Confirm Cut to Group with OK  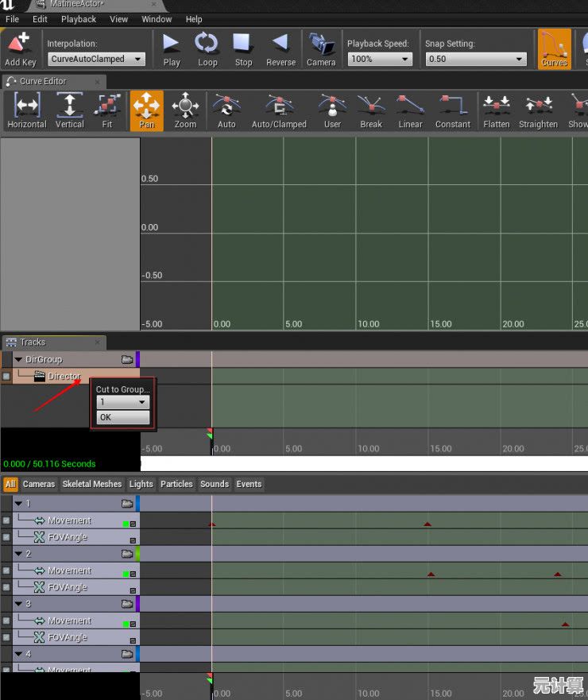(x=123, y=417)
